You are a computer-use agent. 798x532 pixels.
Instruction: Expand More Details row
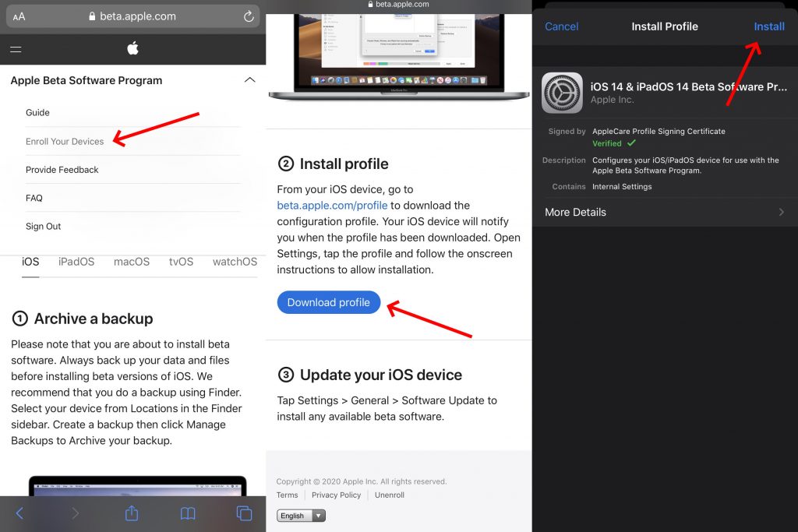665,212
